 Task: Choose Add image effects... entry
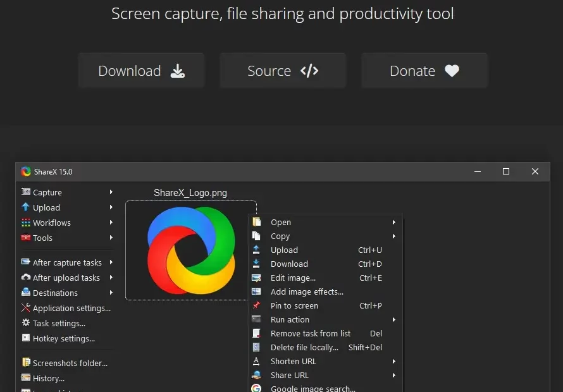[326, 292]
